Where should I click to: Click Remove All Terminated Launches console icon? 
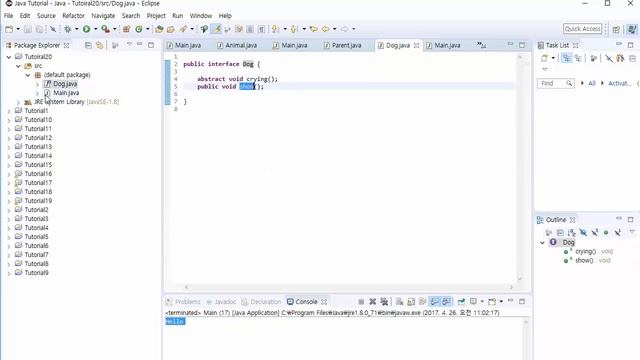(384, 302)
